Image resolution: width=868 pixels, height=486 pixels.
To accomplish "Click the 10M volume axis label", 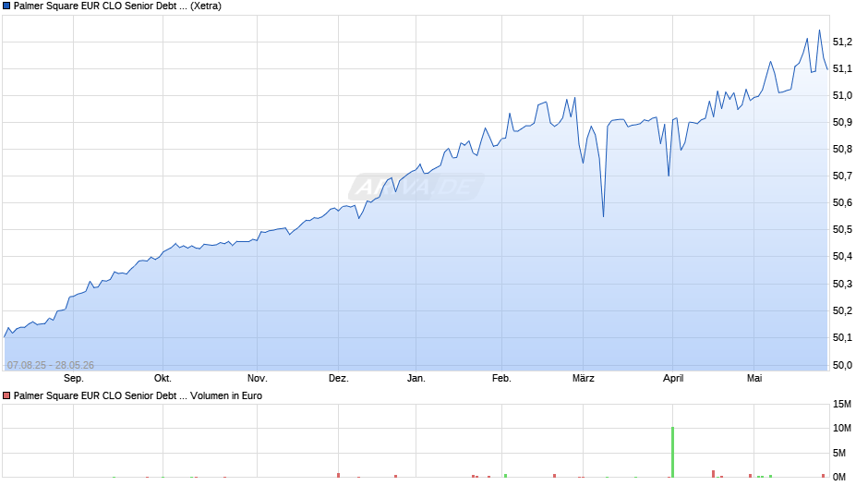I will click(842, 429).
